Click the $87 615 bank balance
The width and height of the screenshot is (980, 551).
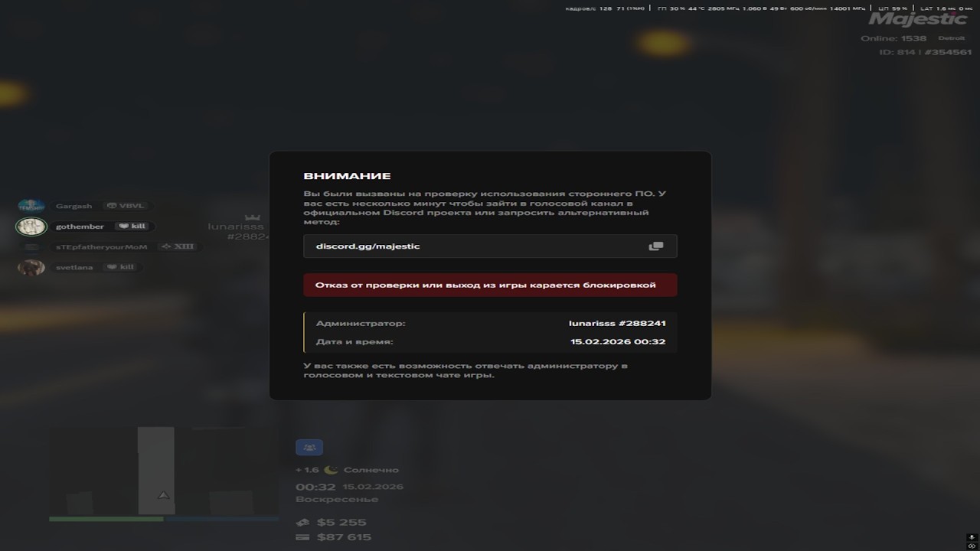tap(344, 537)
